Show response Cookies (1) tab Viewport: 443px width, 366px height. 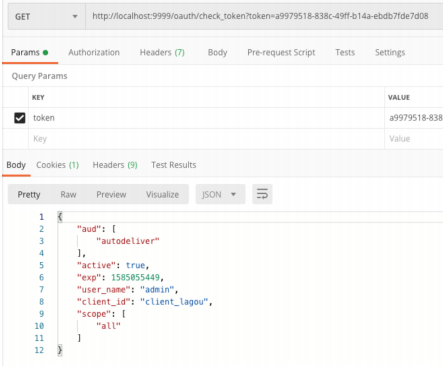(x=57, y=165)
